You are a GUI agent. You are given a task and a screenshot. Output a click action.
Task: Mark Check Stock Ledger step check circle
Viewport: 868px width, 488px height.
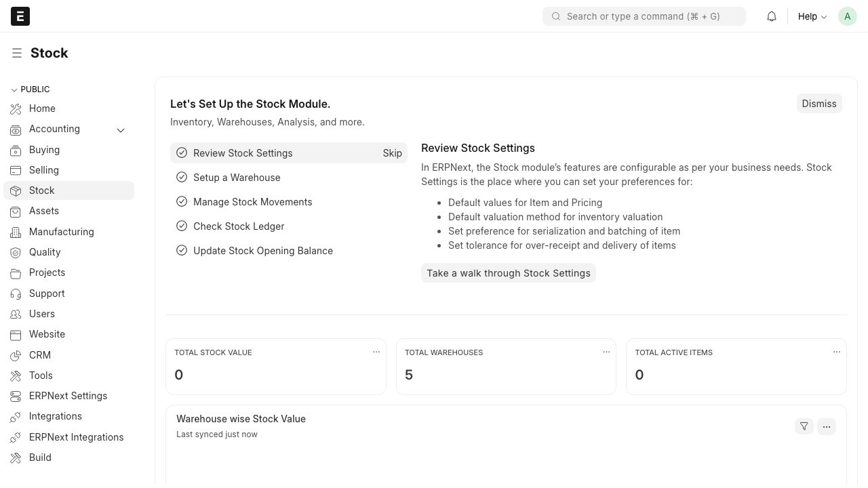tap(182, 226)
